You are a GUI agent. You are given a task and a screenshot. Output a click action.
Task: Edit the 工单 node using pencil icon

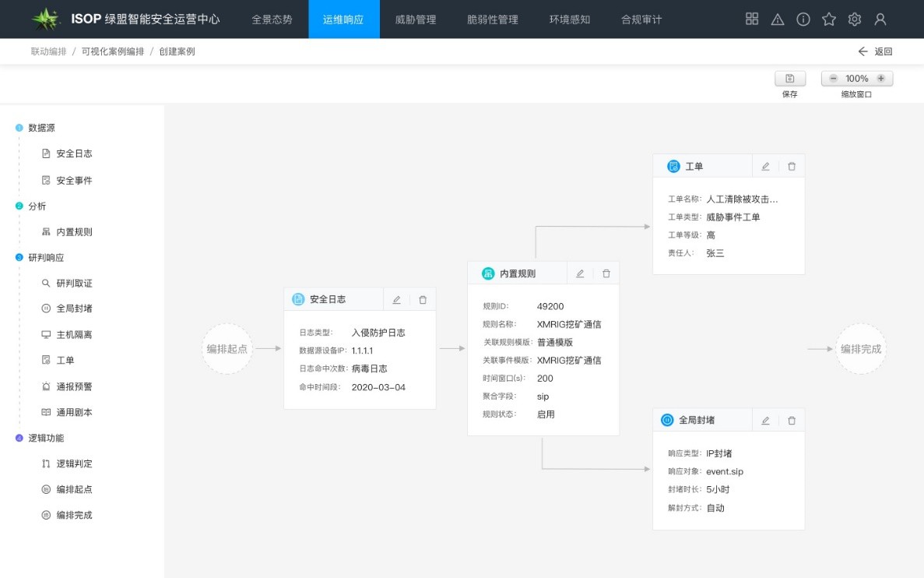pyautogui.click(x=765, y=167)
